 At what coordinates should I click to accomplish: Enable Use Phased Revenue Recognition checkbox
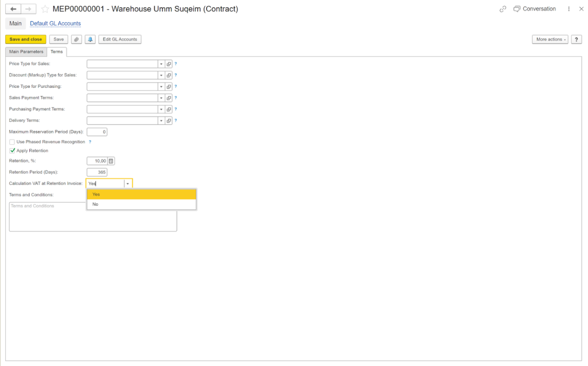[12, 141]
